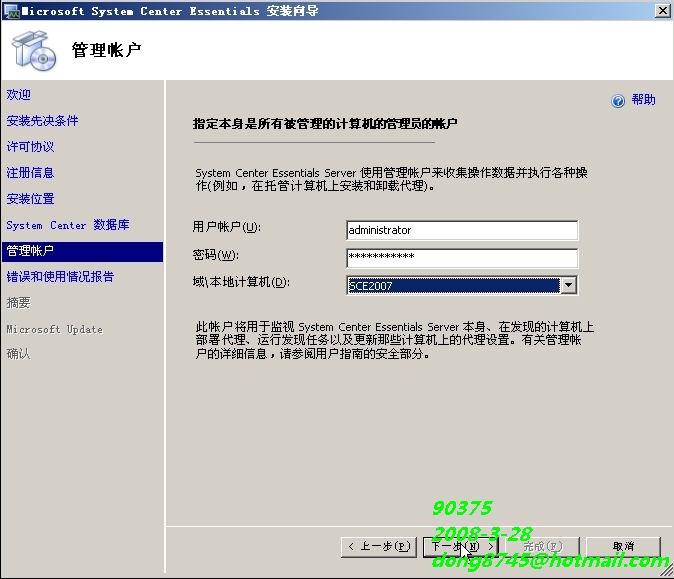Screen dimensions: 674x579
Task: Select the SCE2007 domain combo box text
Action: click(453, 285)
